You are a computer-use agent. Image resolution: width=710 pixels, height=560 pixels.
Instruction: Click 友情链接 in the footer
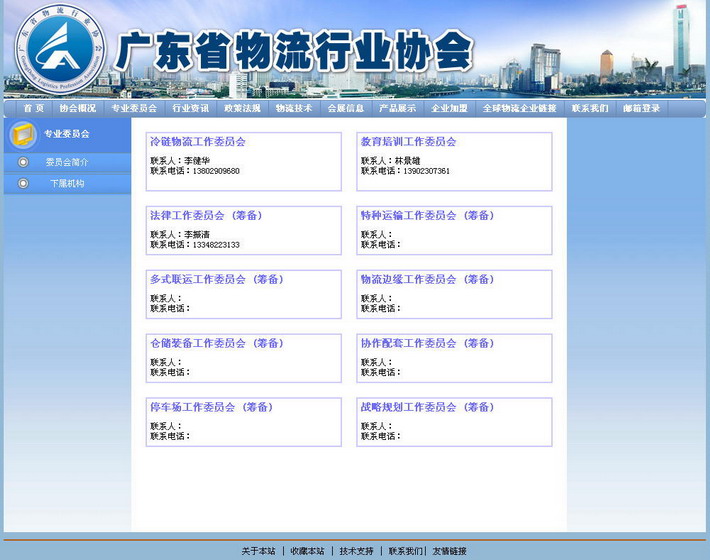450,551
